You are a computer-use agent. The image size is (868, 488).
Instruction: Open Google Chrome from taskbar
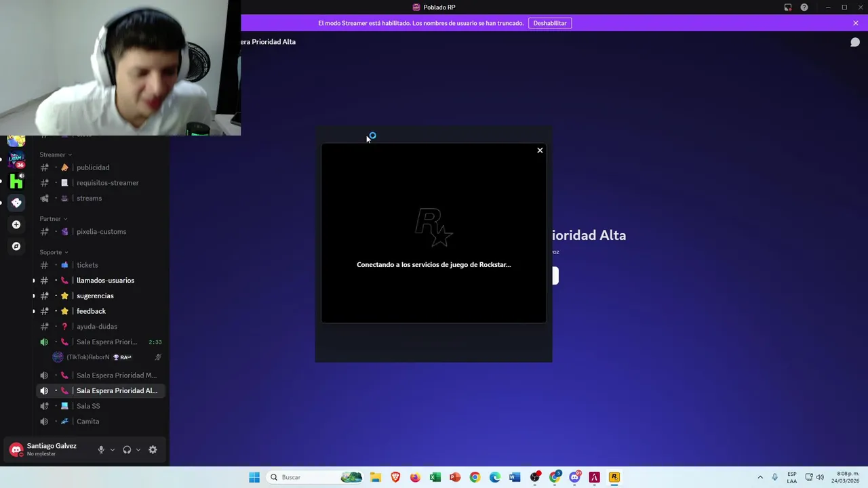tap(475, 477)
